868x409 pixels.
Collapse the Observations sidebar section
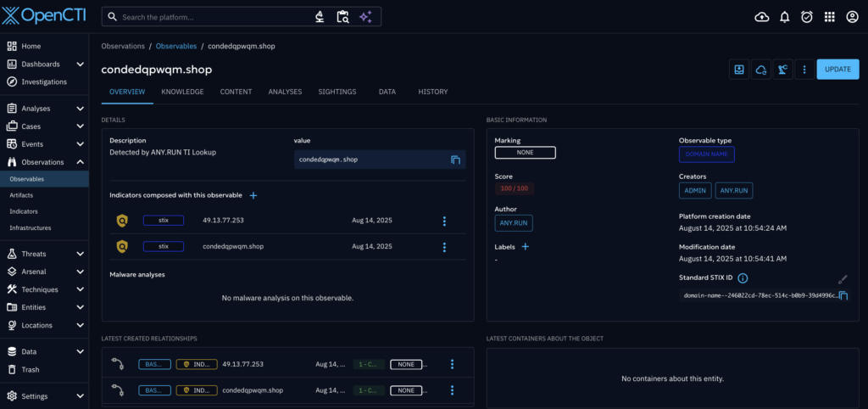click(x=80, y=162)
